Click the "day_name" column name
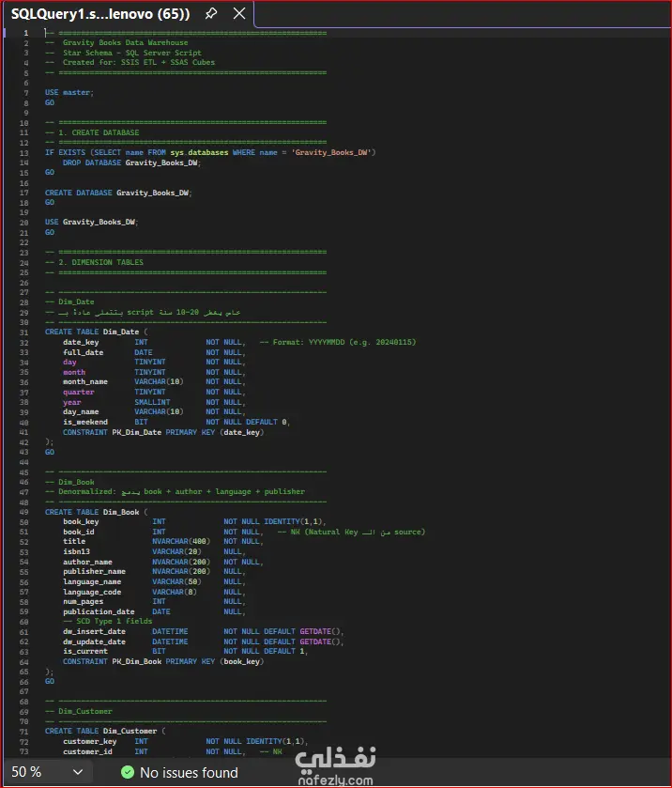The image size is (672, 788). pos(81,411)
